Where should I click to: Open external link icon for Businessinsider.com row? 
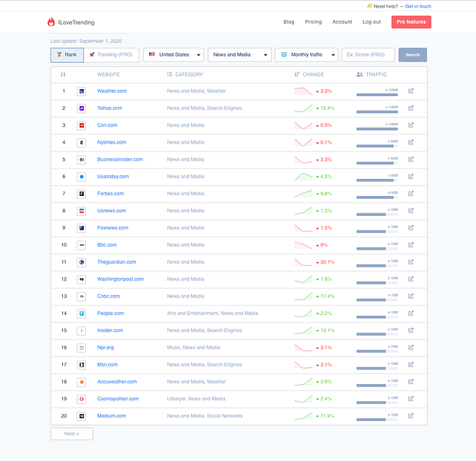point(411,159)
